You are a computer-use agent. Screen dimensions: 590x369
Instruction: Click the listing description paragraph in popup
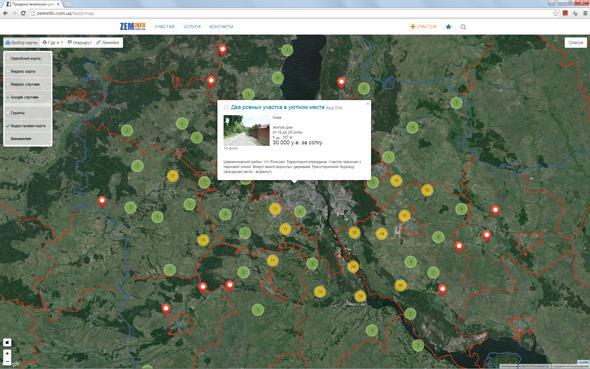click(292, 166)
